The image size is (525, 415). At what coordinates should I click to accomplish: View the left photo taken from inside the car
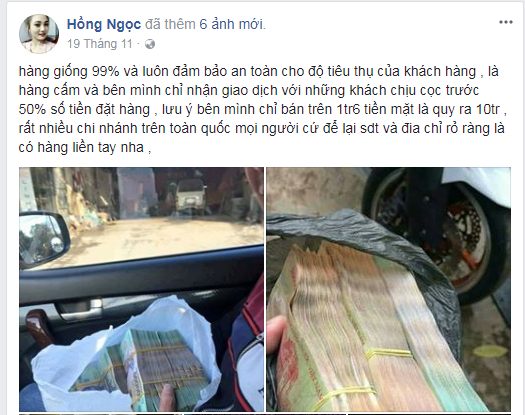point(141,289)
